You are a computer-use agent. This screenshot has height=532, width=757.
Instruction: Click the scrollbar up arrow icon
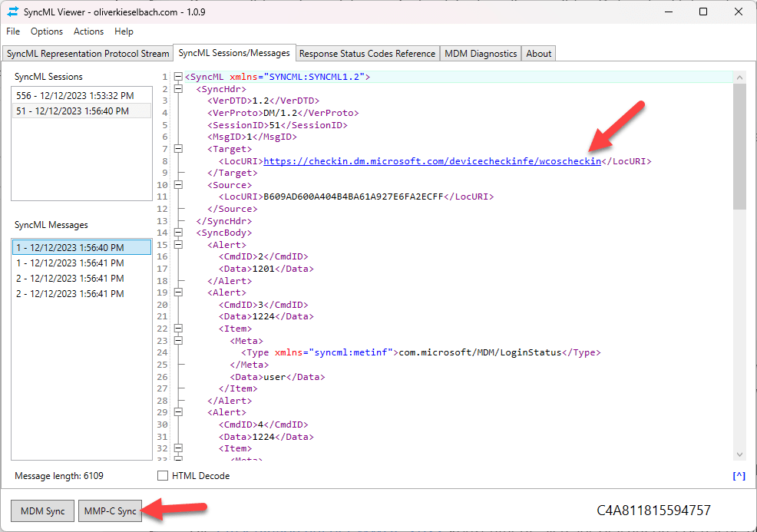pyautogui.click(x=739, y=76)
